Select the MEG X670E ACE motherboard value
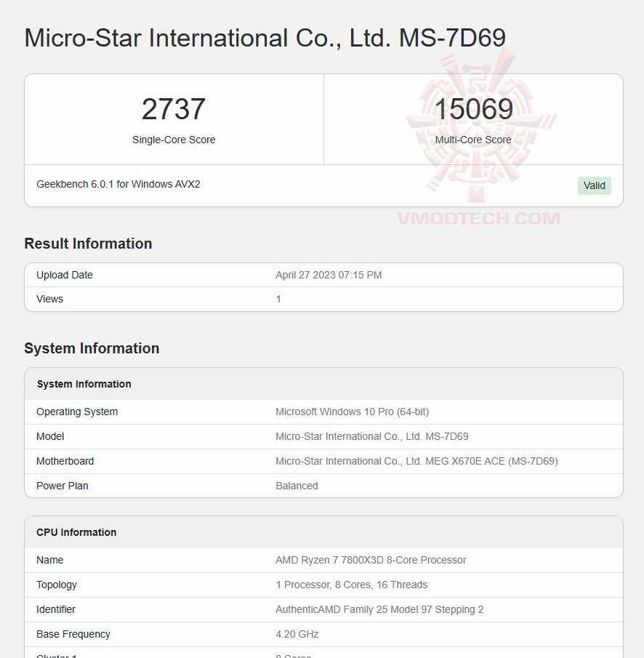Viewport: 644px width, 658px height. click(x=416, y=461)
